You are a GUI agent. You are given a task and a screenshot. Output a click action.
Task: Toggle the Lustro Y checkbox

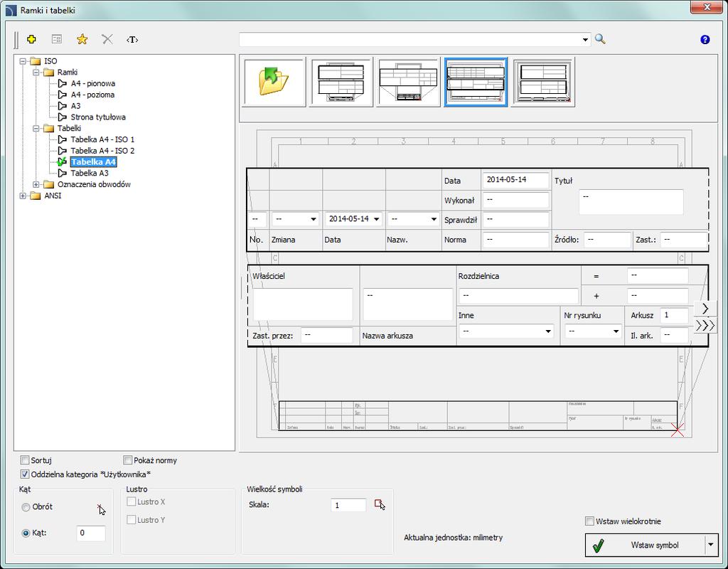click(132, 520)
